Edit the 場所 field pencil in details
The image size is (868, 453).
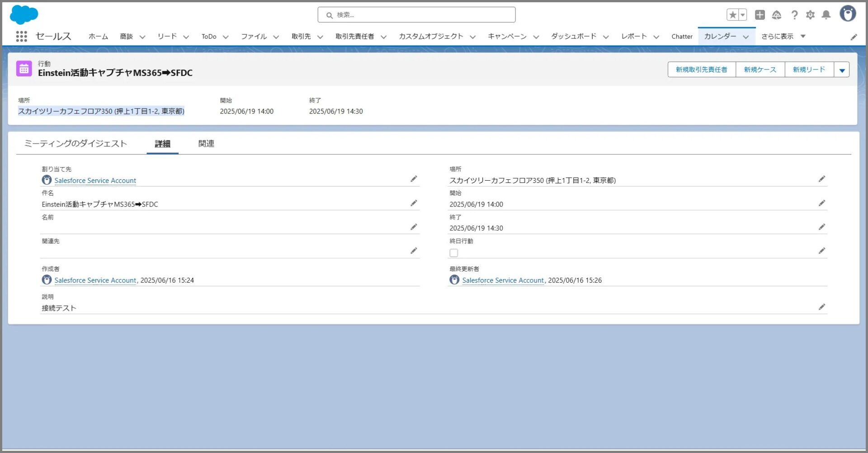click(x=822, y=179)
